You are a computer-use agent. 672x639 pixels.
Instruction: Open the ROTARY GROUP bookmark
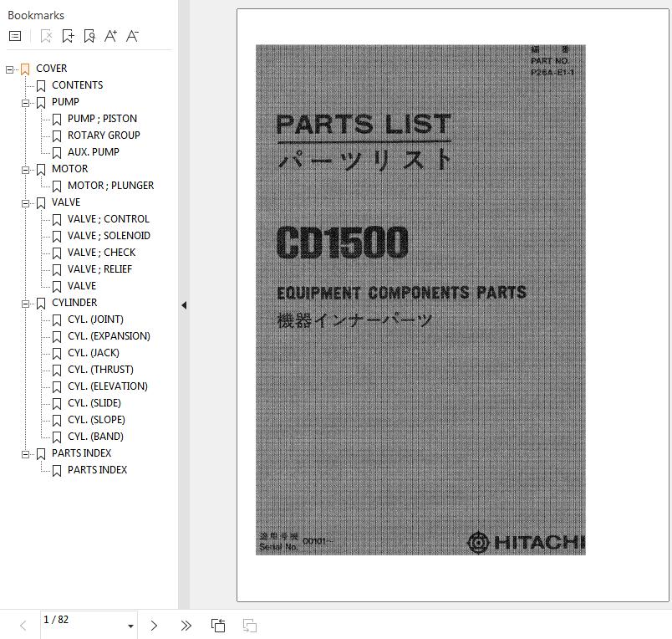click(x=104, y=135)
